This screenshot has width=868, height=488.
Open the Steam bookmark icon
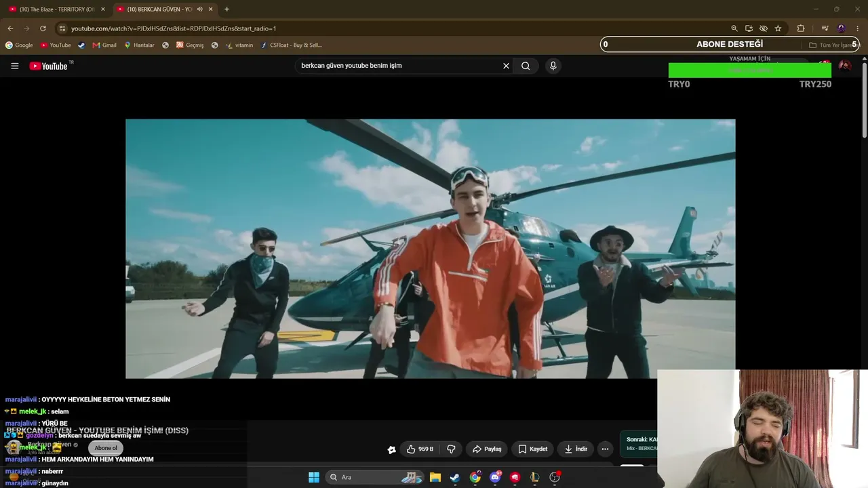coord(81,45)
